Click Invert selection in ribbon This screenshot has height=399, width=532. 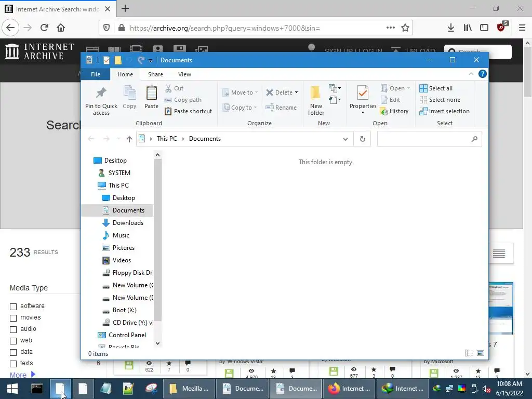coord(445,111)
